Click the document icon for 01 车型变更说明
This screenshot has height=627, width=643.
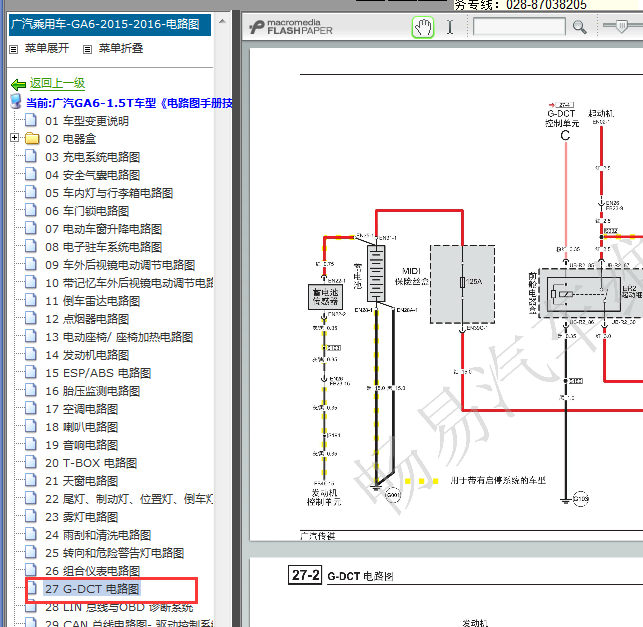coord(31,120)
